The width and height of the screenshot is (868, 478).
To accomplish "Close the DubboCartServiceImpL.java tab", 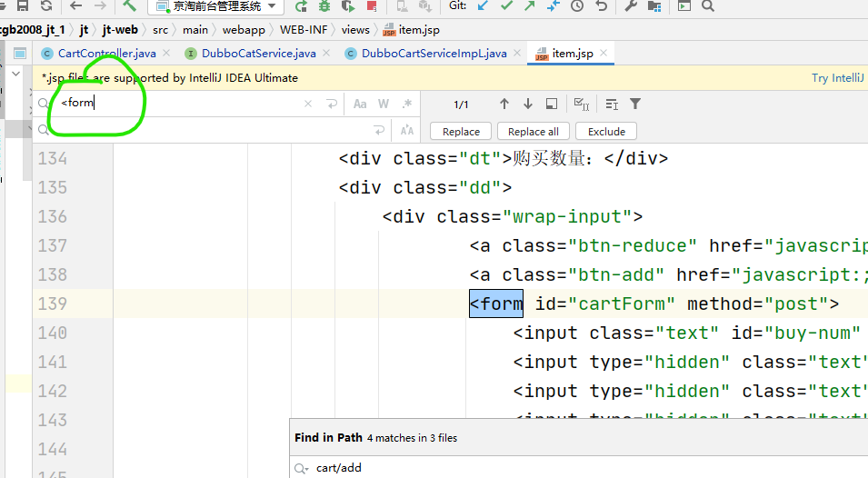I will 517,53.
